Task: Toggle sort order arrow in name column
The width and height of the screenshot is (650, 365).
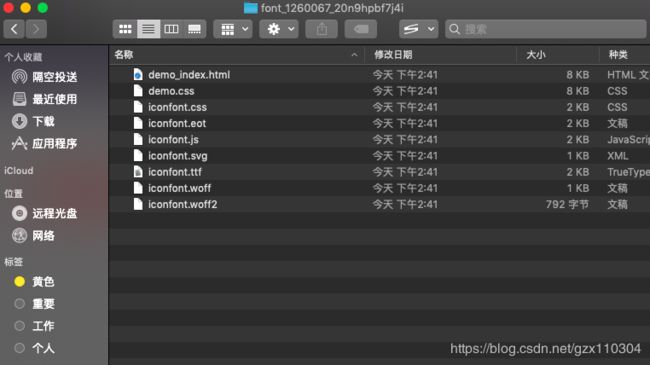Action: point(354,55)
